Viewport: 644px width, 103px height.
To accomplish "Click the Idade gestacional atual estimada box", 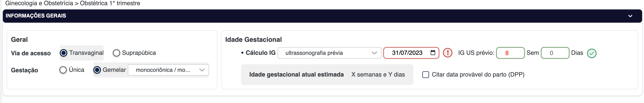I will [x=327, y=75].
